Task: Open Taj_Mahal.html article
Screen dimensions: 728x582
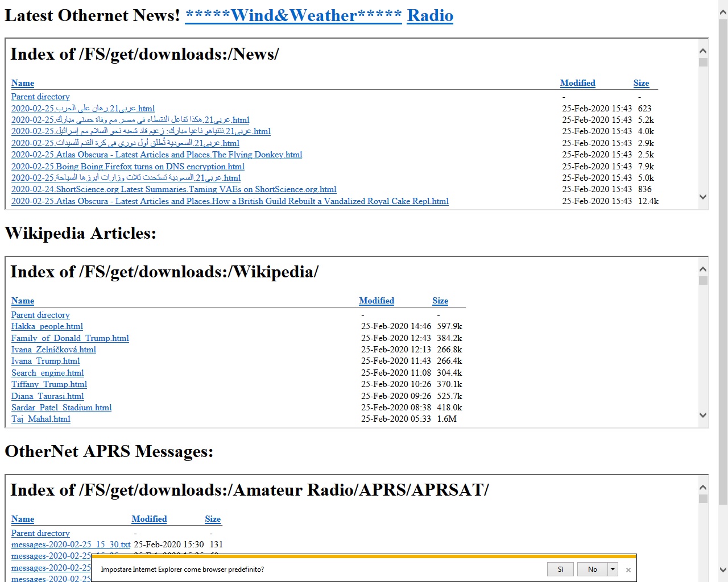Action: tap(41, 419)
